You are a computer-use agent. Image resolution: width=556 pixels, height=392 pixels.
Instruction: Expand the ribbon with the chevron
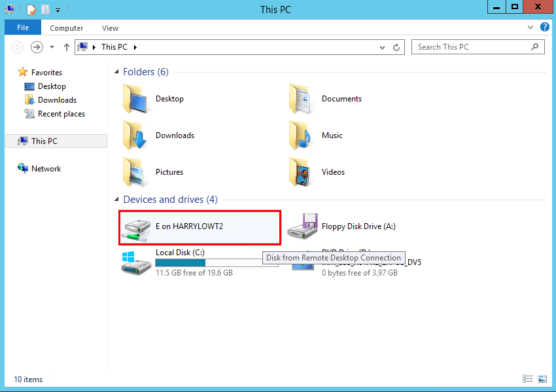[530, 27]
